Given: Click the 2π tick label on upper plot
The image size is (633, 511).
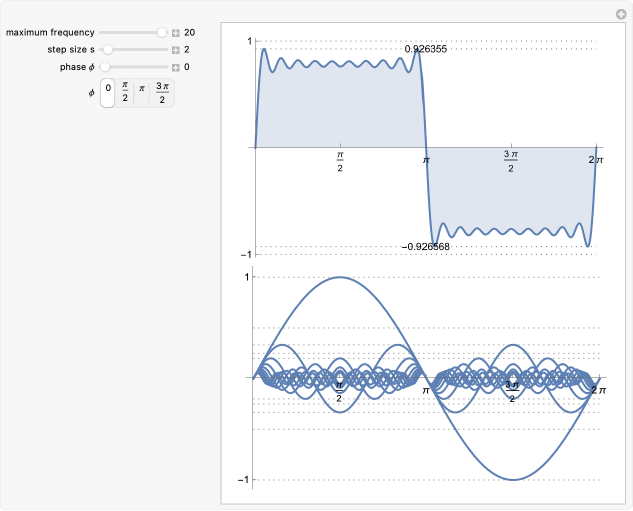Looking at the screenshot, I should click(x=595, y=159).
